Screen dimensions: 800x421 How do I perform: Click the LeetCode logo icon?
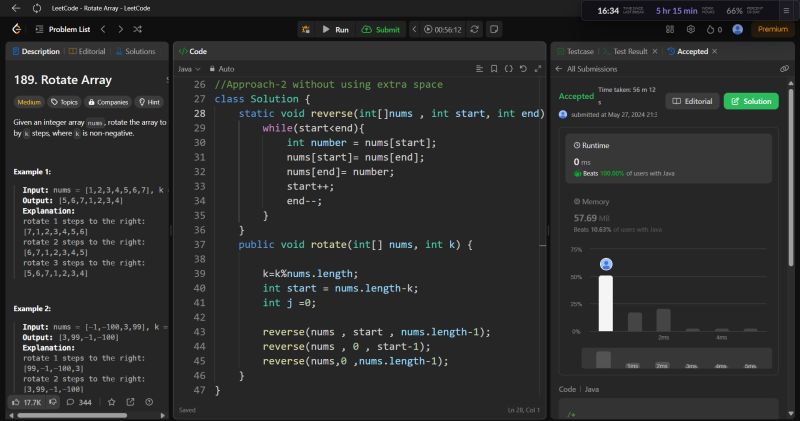tap(17, 29)
